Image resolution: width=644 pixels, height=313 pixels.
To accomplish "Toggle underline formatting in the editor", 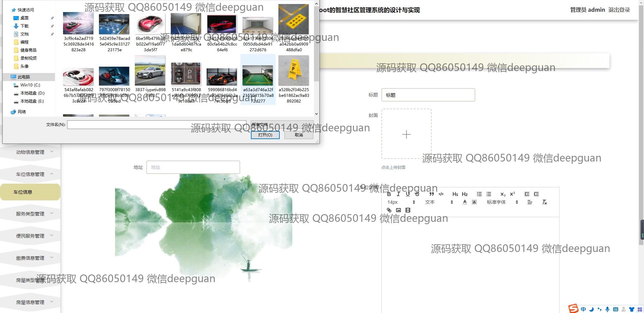I will coord(408,194).
